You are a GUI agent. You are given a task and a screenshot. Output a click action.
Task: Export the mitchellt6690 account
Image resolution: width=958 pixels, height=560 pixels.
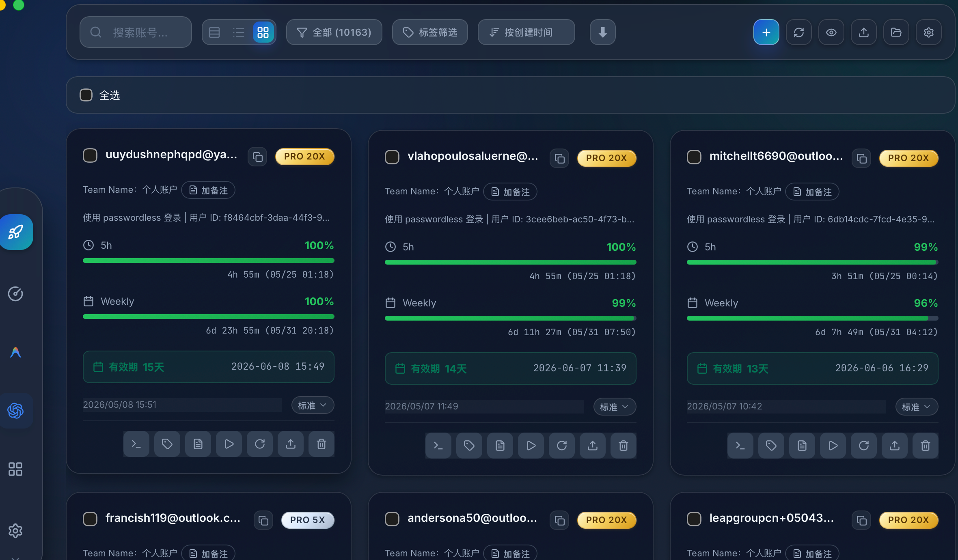pyautogui.click(x=895, y=446)
